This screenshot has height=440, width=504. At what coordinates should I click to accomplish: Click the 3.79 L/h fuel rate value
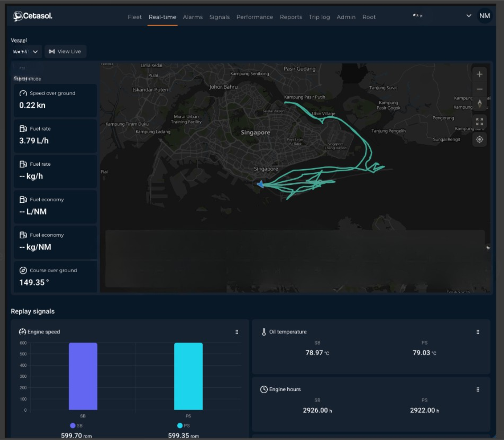point(34,141)
